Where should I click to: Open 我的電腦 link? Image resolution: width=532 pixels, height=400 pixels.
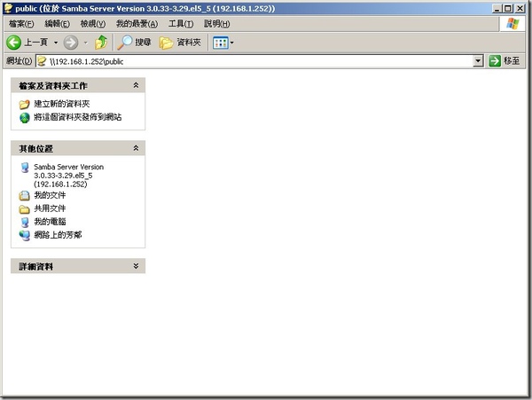tap(50, 222)
